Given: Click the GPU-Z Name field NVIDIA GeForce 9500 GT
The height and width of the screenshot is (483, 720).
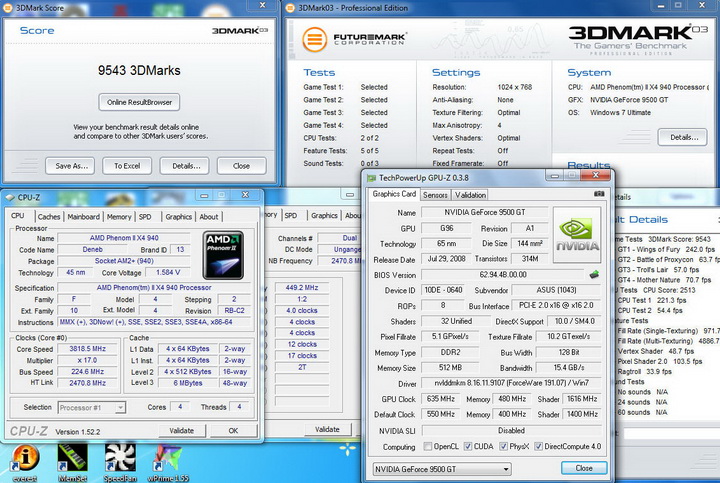Looking at the screenshot, I should point(484,212).
